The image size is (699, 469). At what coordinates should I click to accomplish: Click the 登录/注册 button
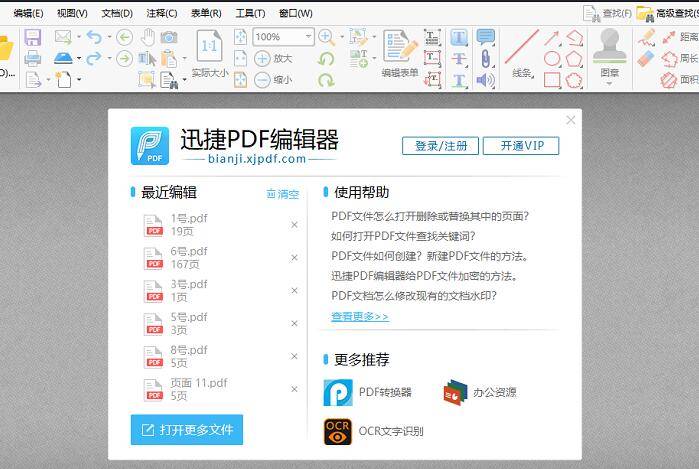pyautogui.click(x=440, y=146)
